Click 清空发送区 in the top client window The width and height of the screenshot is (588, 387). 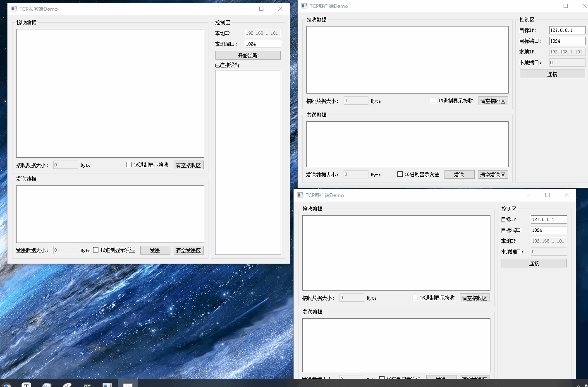click(493, 174)
